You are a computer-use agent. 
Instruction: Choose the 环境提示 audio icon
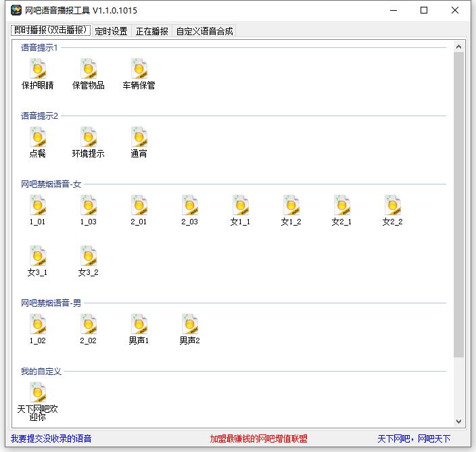click(x=89, y=138)
